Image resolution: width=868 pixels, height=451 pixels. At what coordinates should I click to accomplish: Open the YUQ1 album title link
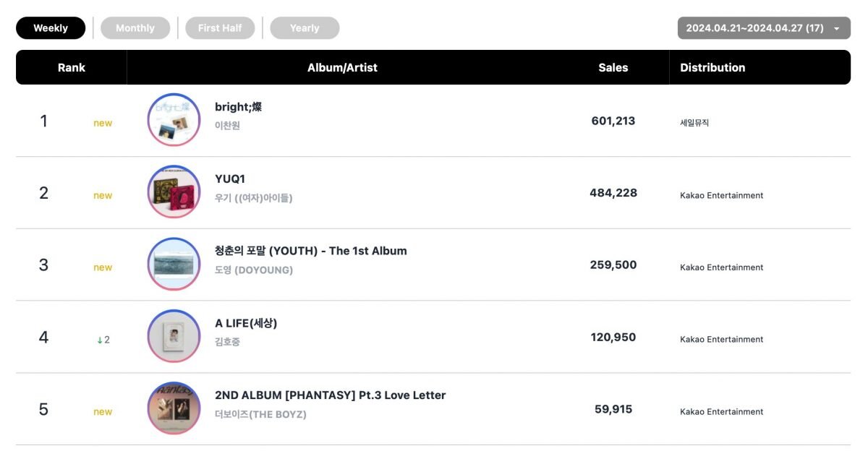pyautogui.click(x=230, y=179)
